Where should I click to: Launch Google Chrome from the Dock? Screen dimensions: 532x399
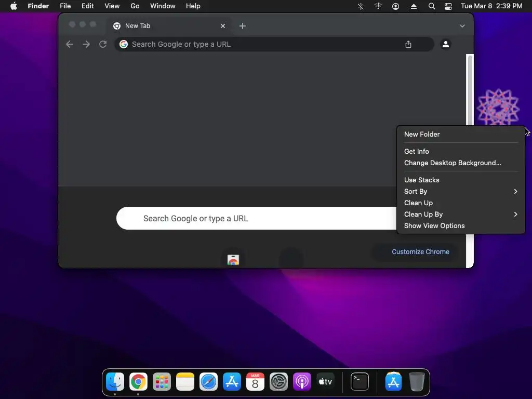coord(138,382)
